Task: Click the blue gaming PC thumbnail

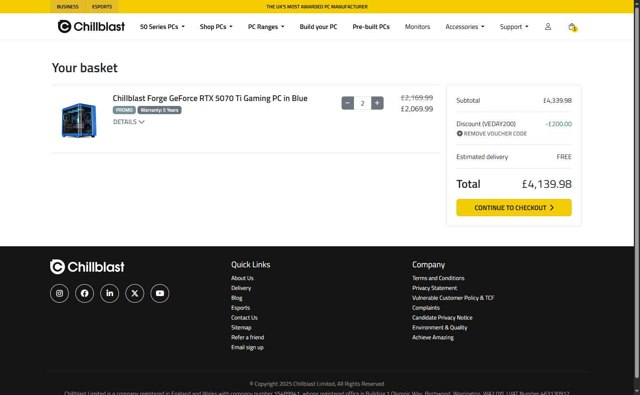Action: click(x=79, y=120)
